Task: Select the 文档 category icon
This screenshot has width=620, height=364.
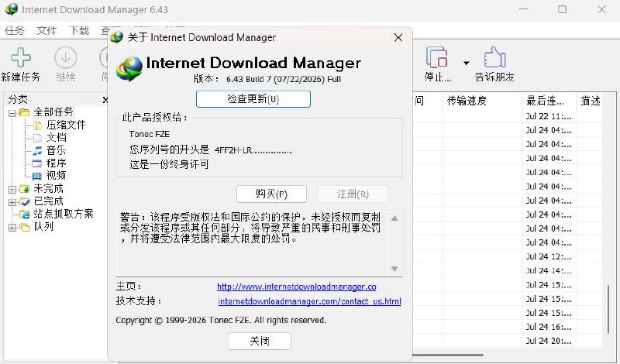Action: tap(37, 138)
